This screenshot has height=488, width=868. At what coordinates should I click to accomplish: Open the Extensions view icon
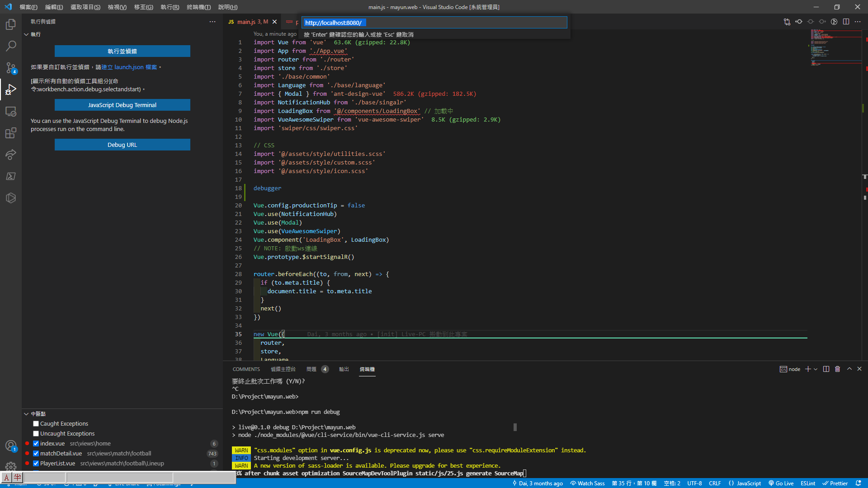[x=11, y=133]
